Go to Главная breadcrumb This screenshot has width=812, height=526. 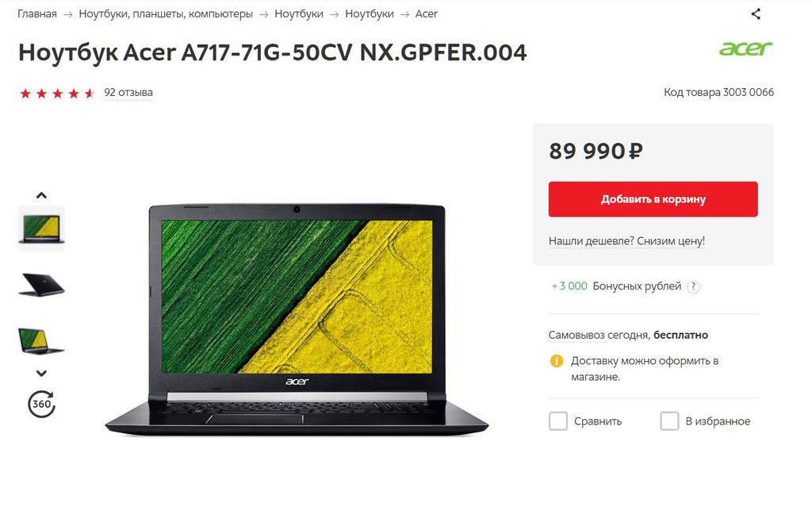36,14
